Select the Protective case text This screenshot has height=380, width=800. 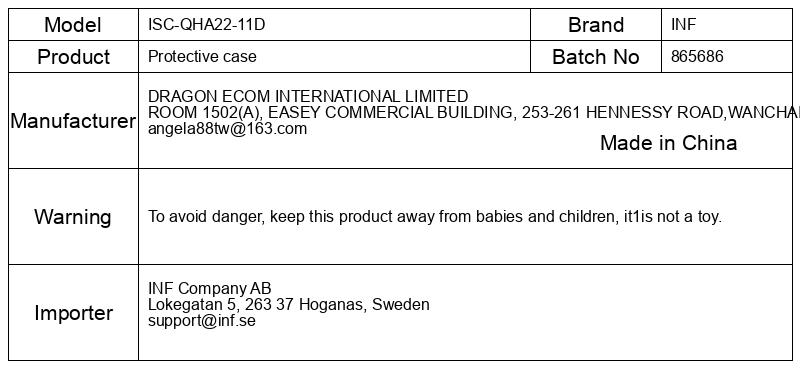click(202, 56)
